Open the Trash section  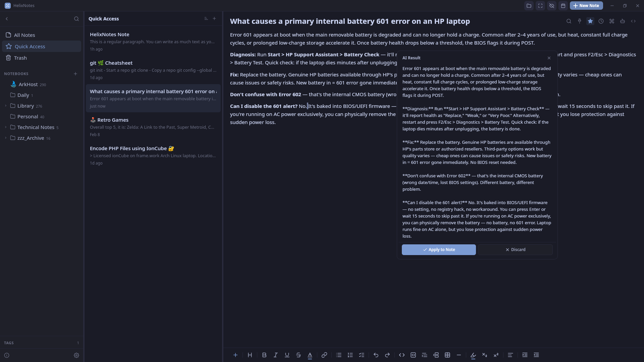pos(20,58)
